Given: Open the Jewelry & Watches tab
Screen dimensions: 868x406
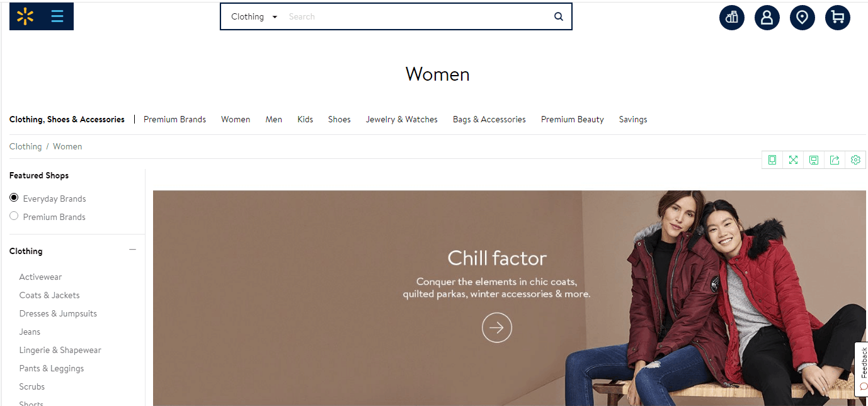Looking at the screenshot, I should point(402,119).
